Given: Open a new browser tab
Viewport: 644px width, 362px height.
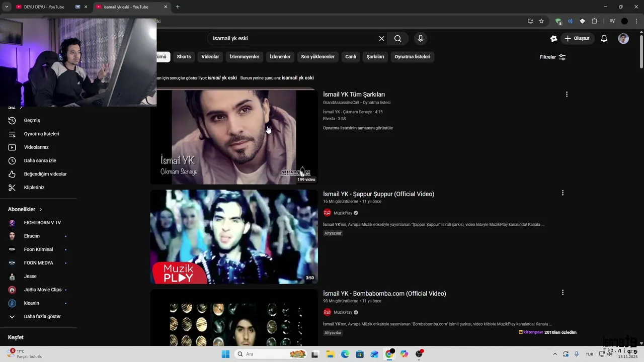Looking at the screenshot, I should 178,7.
